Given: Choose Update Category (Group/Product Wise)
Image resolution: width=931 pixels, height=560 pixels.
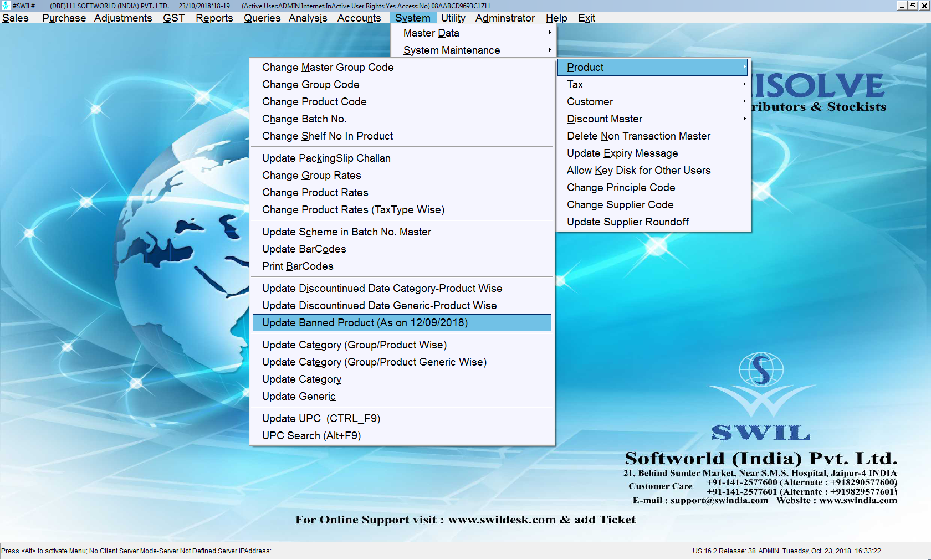Looking at the screenshot, I should pos(402,345).
